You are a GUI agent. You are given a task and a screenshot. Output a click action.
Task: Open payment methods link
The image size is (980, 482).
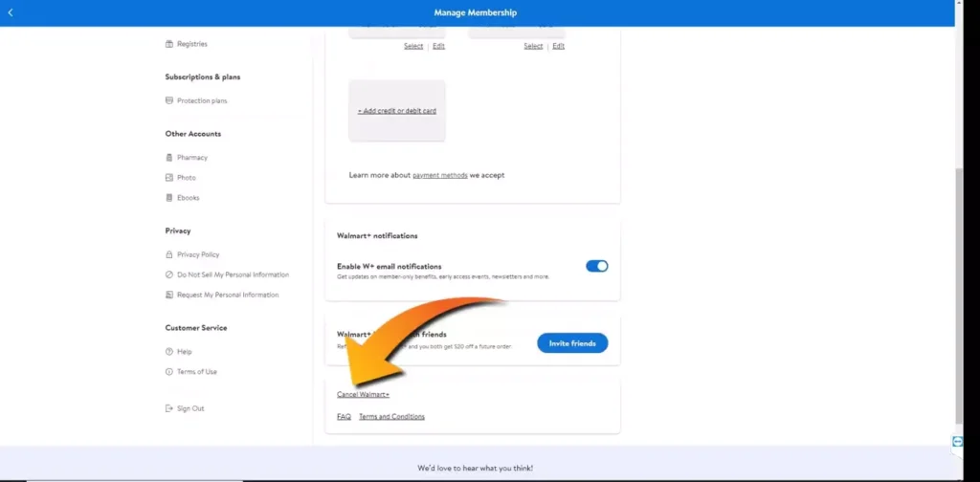pos(440,175)
